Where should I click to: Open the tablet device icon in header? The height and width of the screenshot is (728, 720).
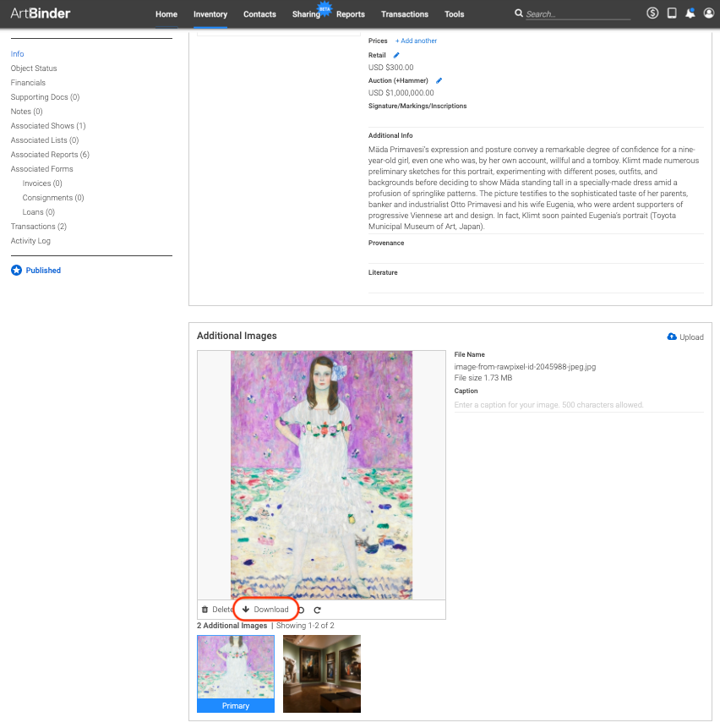click(671, 13)
